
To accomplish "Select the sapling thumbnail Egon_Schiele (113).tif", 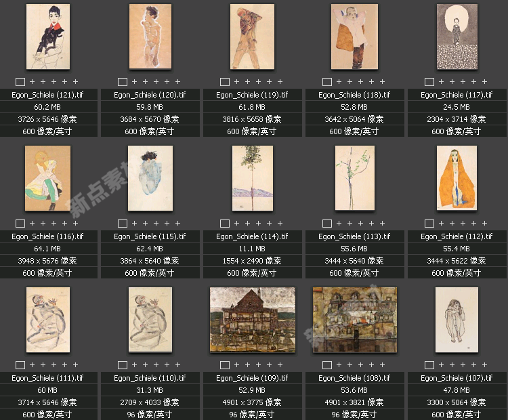I will coord(355,178).
